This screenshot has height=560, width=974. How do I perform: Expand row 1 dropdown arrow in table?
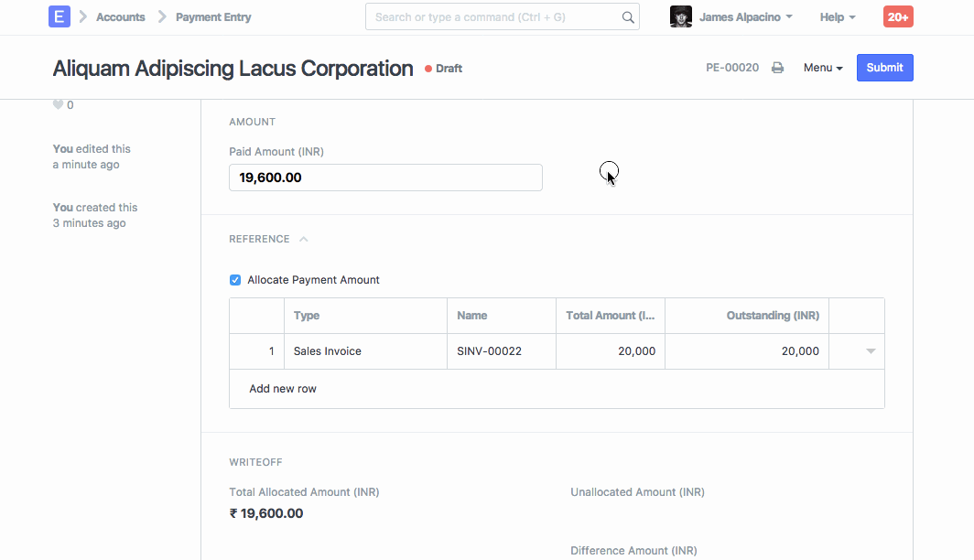pos(871,351)
